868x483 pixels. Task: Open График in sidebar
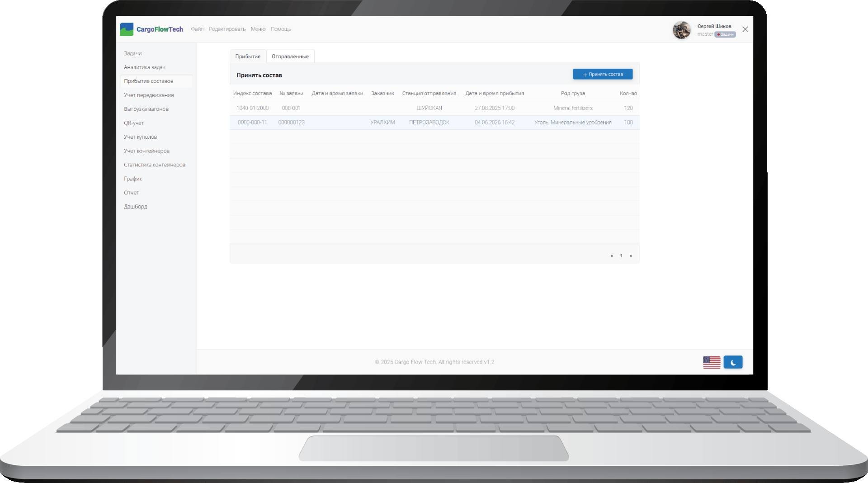pos(132,179)
